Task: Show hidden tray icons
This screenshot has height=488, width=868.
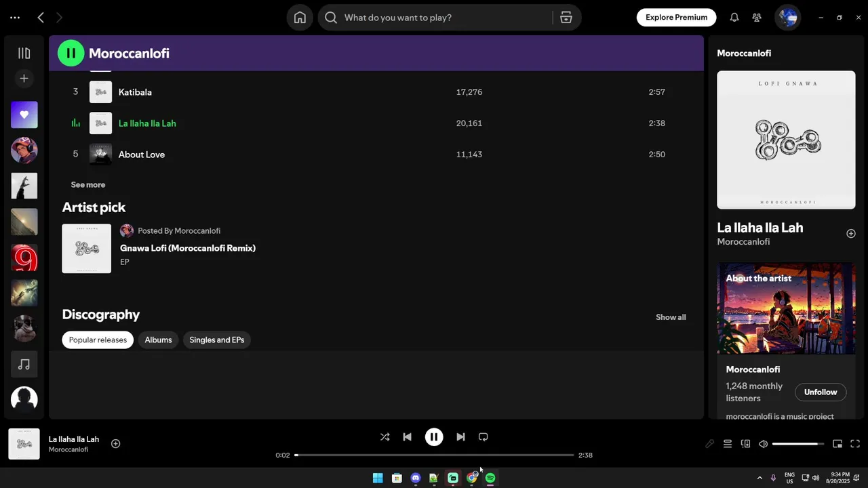Action: tap(759, 478)
